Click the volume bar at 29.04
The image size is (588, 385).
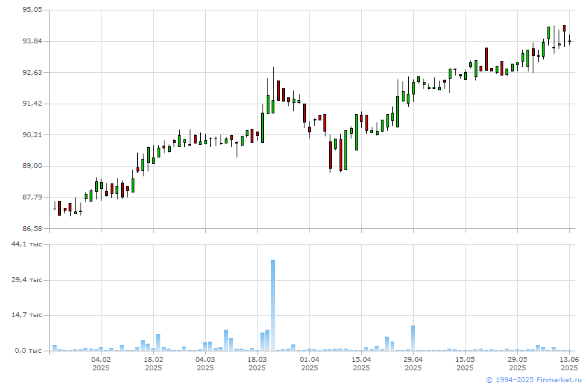click(413, 338)
